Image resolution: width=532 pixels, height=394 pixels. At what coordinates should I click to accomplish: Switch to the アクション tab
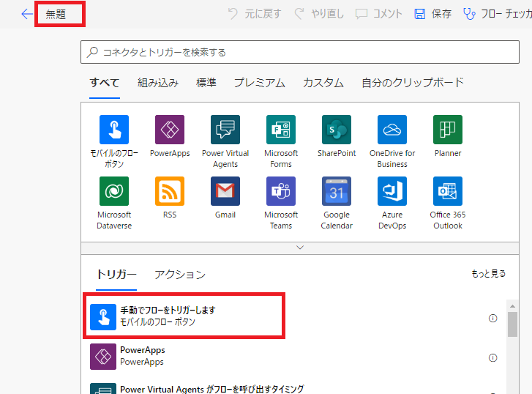click(x=180, y=275)
